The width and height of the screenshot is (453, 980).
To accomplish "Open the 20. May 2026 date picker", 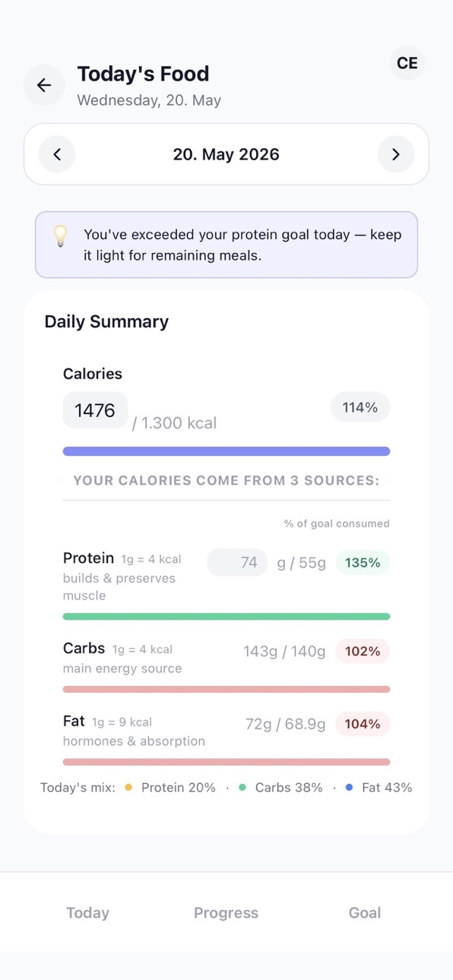I will 226,154.
